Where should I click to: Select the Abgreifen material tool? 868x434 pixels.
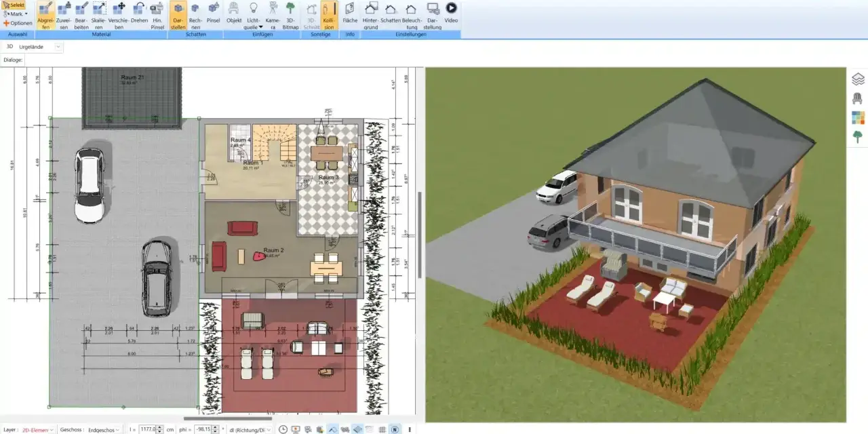(45, 15)
